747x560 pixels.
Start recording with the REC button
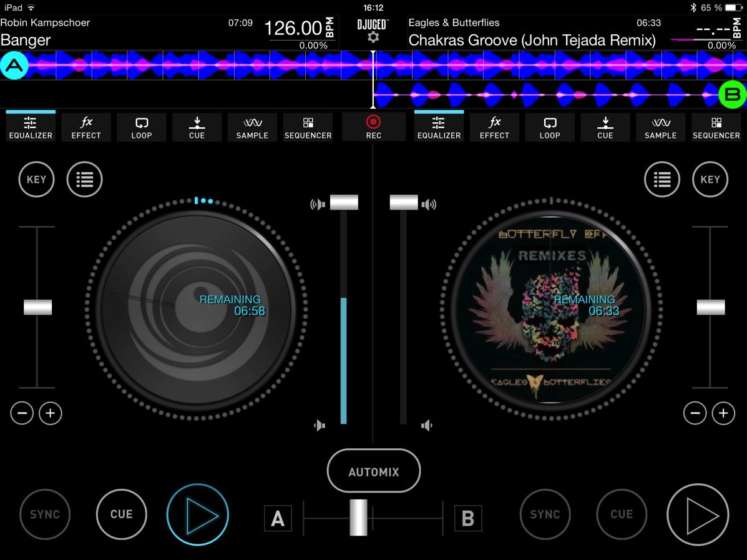373,127
